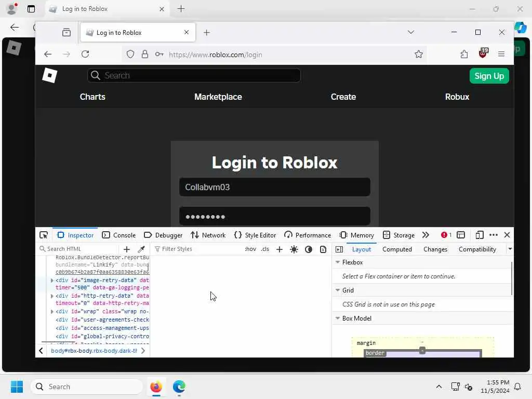The image size is (532, 399).
Task: Click the password field
Action: (275, 216)
